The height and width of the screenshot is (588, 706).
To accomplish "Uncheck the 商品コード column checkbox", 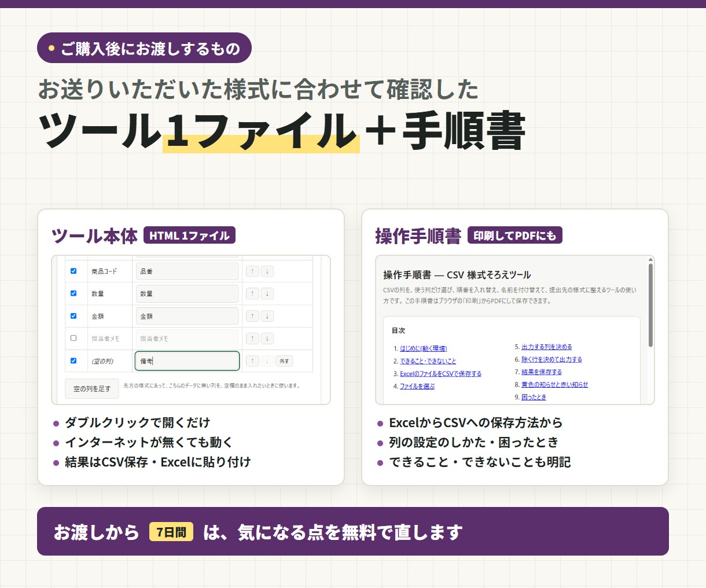I will (x=73, y=271).
